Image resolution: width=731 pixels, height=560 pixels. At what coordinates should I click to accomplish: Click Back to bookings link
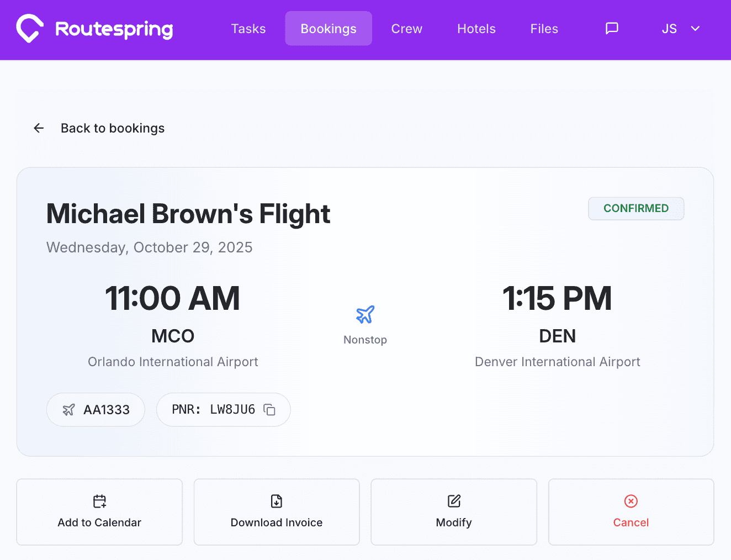pyautogui.click(x=112, y=128)
